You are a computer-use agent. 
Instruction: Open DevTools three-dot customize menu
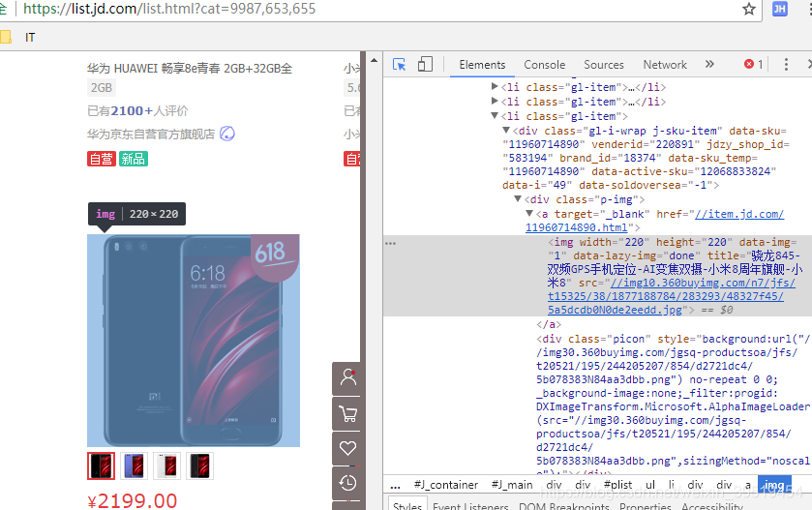(x=786, y=64)
